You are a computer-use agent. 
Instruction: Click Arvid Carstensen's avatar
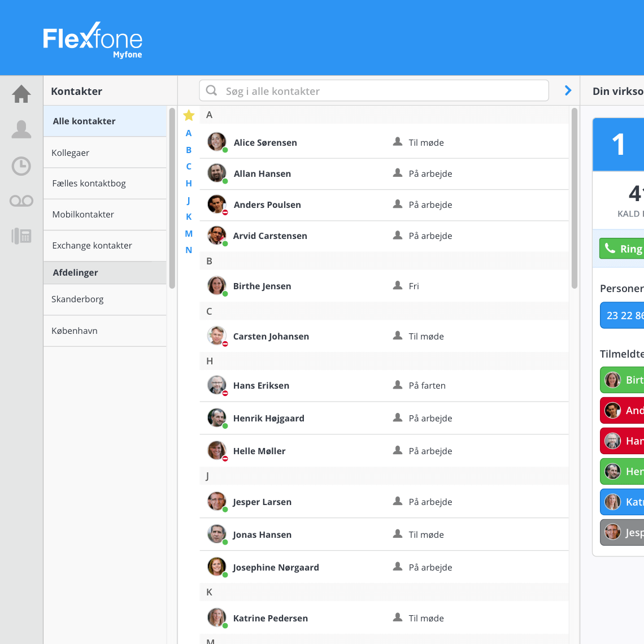(217, 236)
